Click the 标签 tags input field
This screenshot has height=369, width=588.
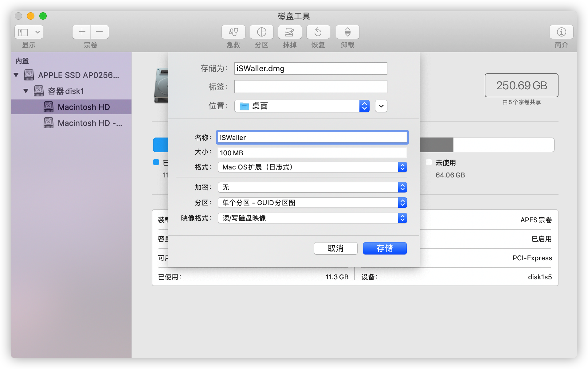pos(311,87)
